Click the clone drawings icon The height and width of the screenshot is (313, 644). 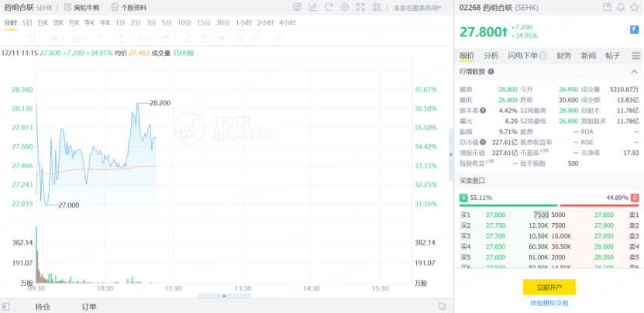click(256, 38)
